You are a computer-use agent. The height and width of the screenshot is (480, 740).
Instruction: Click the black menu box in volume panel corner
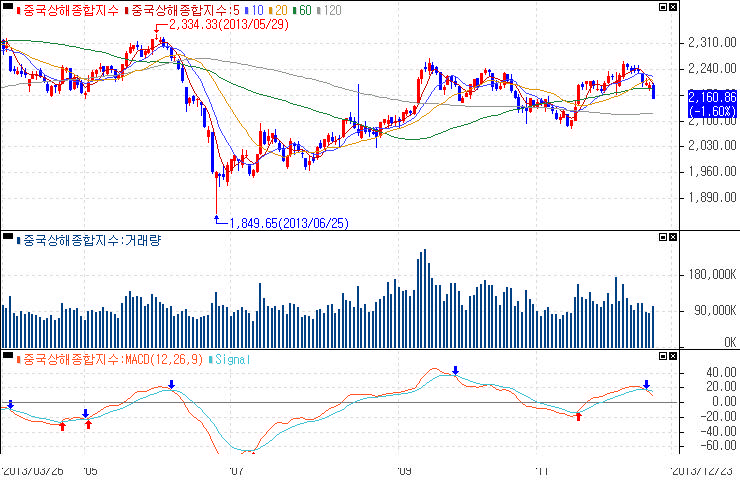point(7,239)
